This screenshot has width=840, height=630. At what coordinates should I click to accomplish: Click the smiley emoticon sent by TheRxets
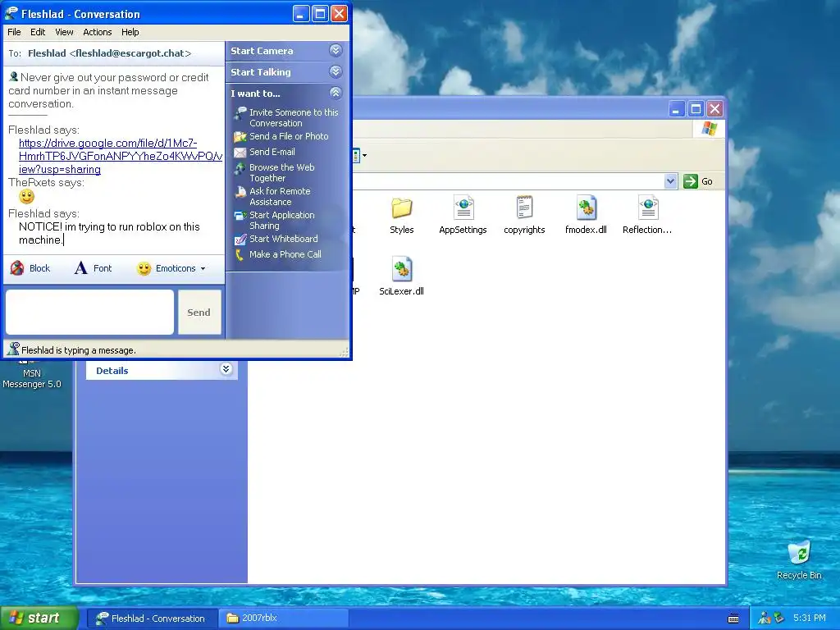coord(27,197)
